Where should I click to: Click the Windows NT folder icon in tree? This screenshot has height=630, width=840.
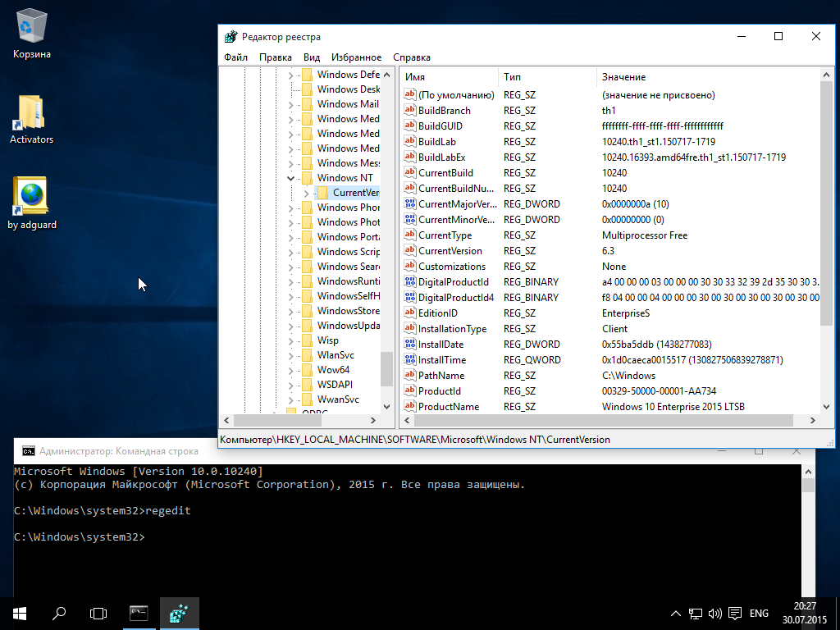(307, 178)
